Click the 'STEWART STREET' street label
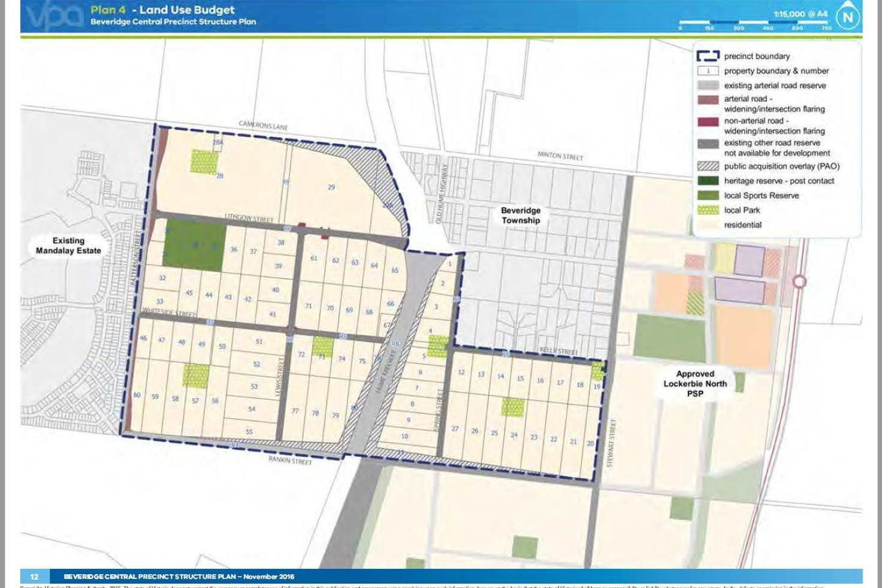This screenshot has width=882, height=588. (x=612, y=443)
